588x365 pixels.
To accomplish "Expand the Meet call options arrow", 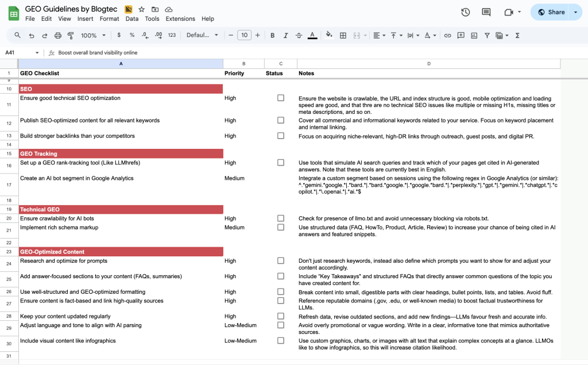I will pos(519,12).
